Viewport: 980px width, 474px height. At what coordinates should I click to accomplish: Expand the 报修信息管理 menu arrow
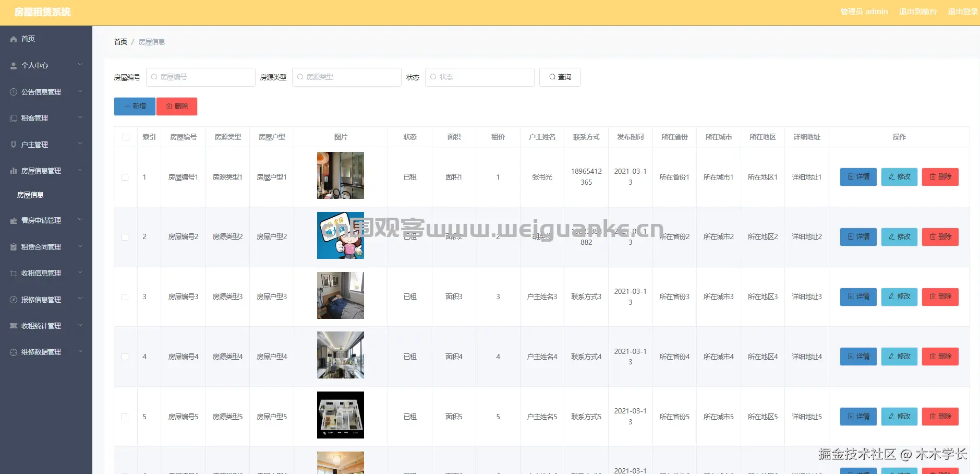tap(80, 299)
